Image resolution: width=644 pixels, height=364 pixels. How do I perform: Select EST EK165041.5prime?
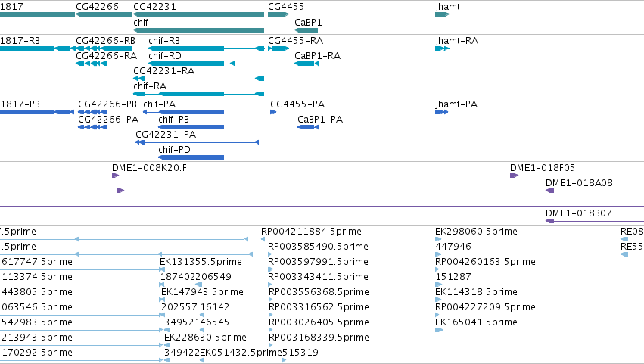point(476,323)
